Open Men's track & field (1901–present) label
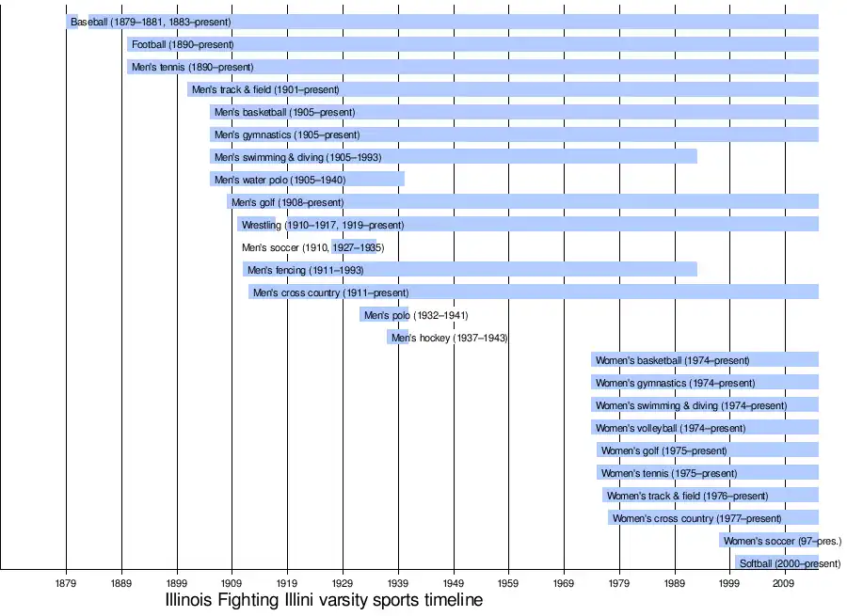This screenshot has height=616, width=847. coord(265,89)
